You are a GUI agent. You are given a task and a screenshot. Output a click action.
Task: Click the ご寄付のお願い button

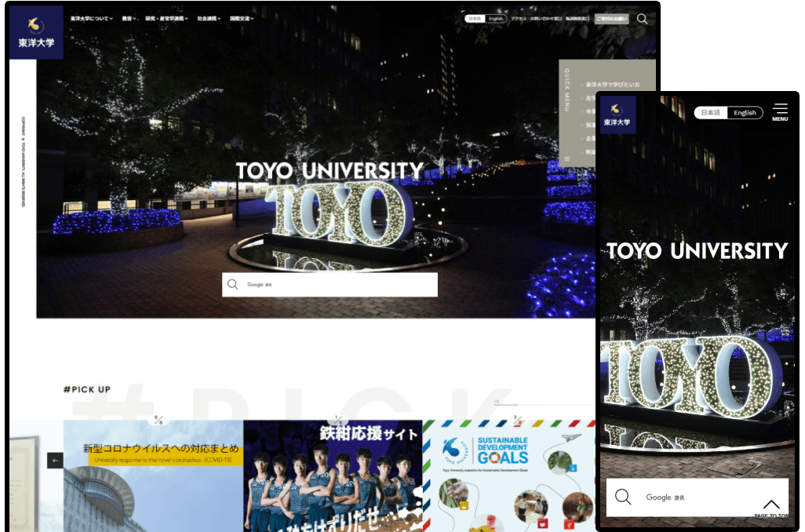[611, 19]
